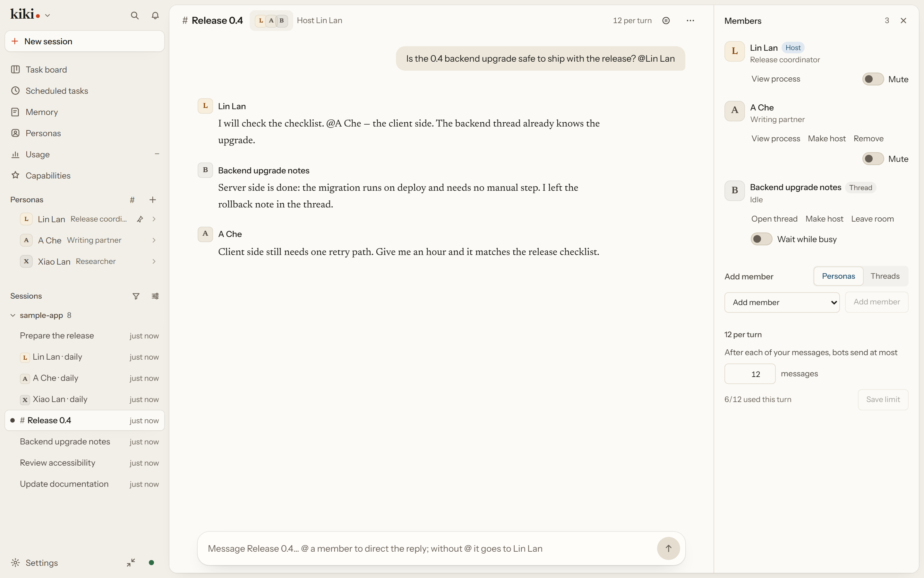
Task: Open the three-dot menu in Release 0.4 header
Action: (690, 21)
